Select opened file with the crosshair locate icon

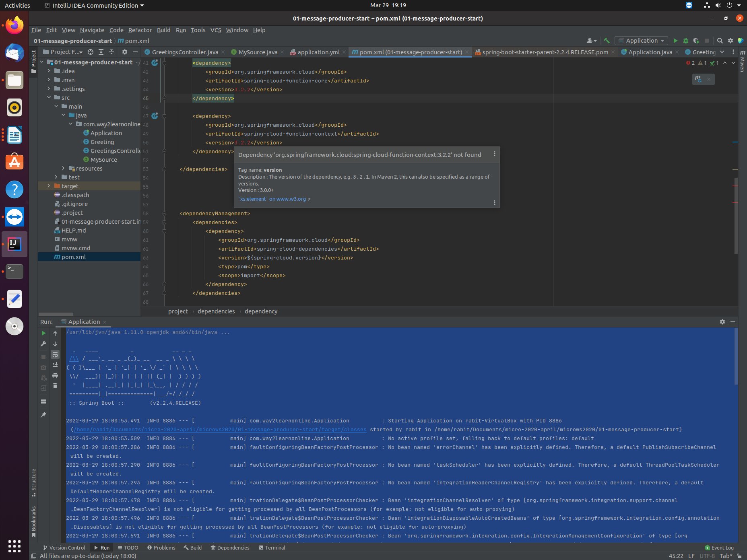(91, 52)
